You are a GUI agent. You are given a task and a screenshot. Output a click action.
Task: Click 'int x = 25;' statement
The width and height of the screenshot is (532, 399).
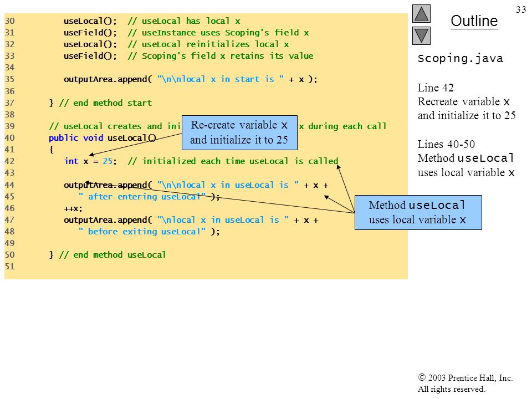[x=90, y=161]
